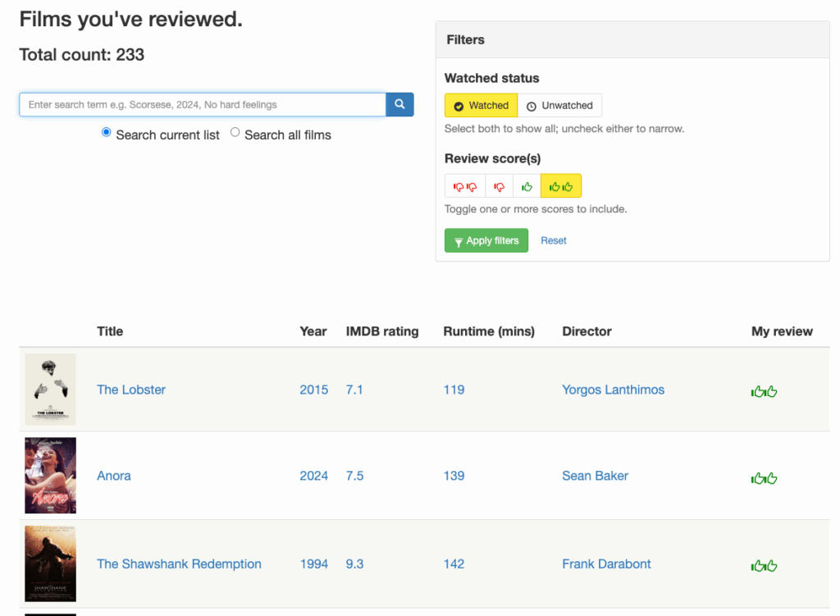Toggle the Watched status filter

(481, 105)
